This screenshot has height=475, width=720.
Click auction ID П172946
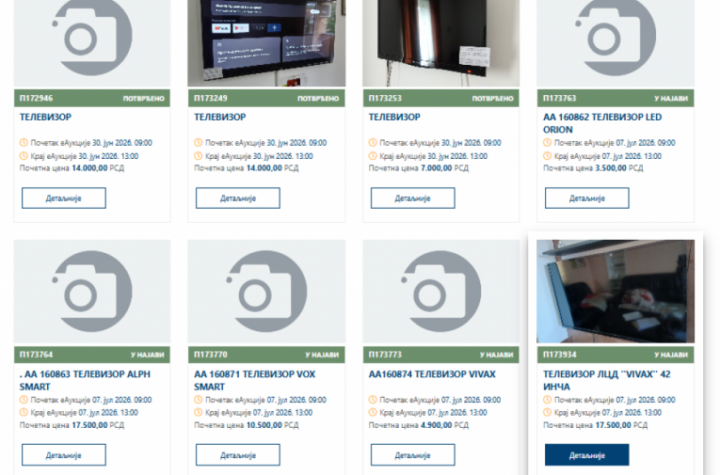[36, 98]
